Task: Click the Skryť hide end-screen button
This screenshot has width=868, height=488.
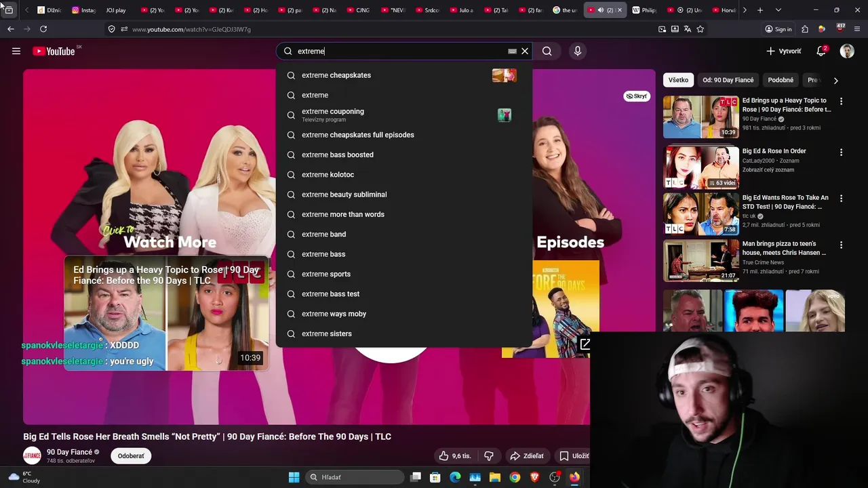Action: coord(636,96)
